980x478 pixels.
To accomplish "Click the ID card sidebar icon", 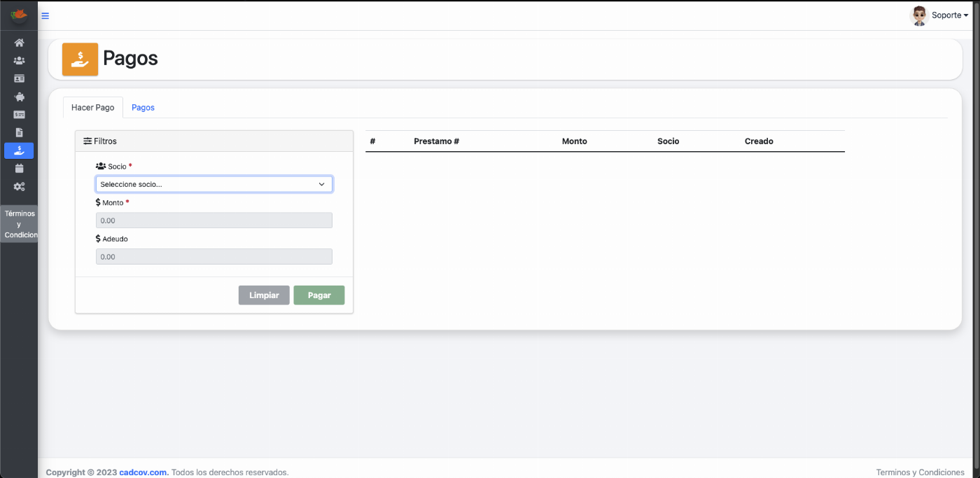I will point(19,78).
